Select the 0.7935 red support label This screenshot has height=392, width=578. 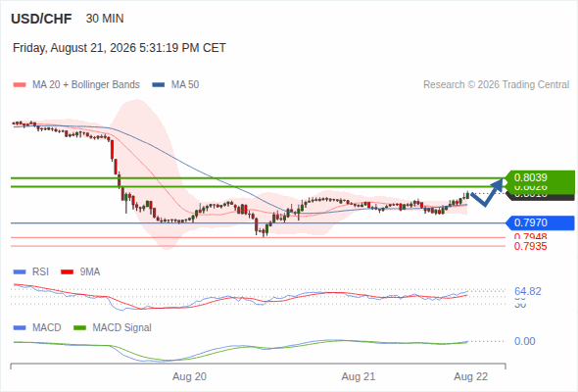pos(530,246)
